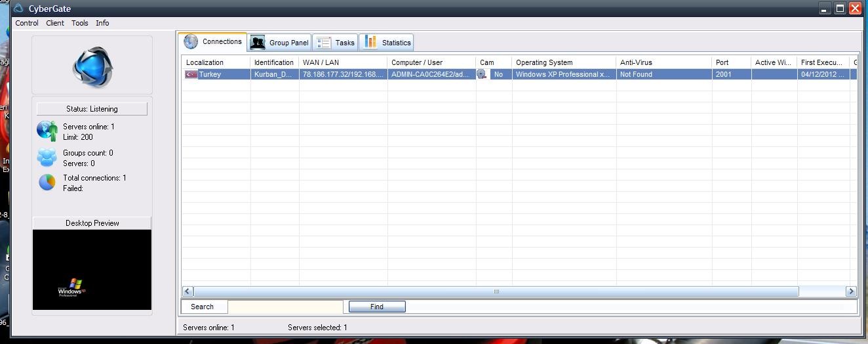Sort by the Computer / User column header

(431, 62)
